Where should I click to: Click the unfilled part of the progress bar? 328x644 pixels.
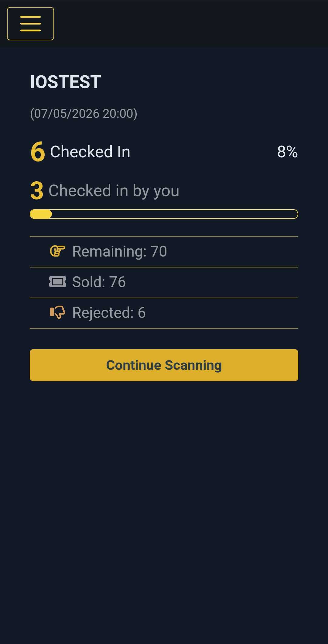pyautogui.click(x=175, y=214)
